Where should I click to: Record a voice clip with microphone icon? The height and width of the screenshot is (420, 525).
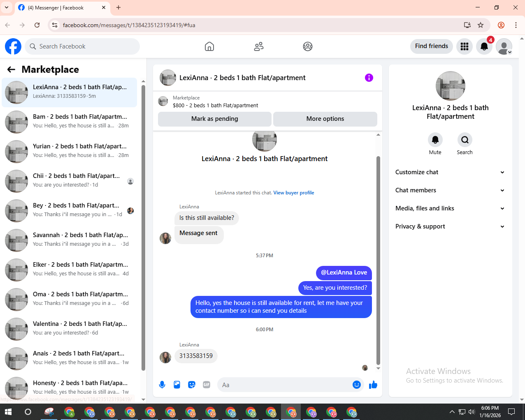coord(162,385)
